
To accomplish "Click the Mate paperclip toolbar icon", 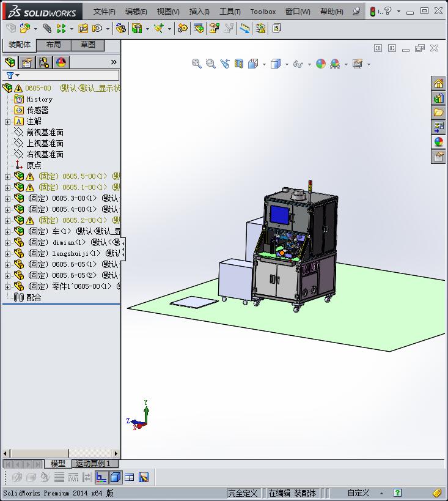I will pos(47,28).
